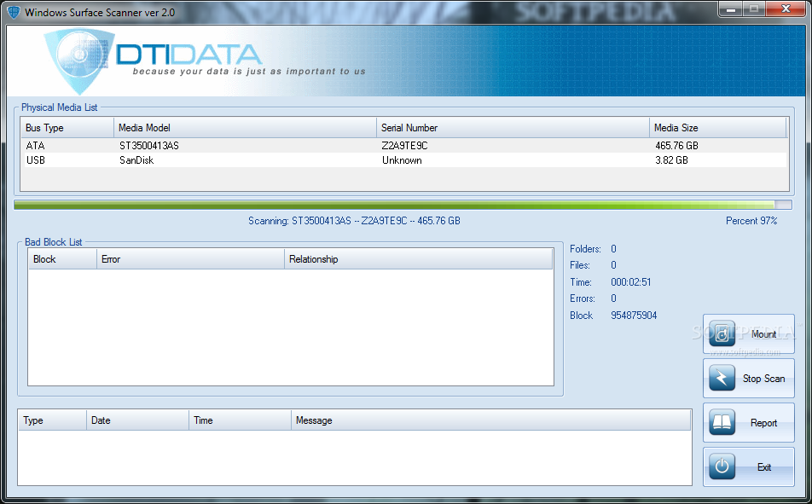Image resolution: width=812 pixels, height=504 pixels.
Task: Click the app icon in the title bar
Action: click(x=14, y=12)
